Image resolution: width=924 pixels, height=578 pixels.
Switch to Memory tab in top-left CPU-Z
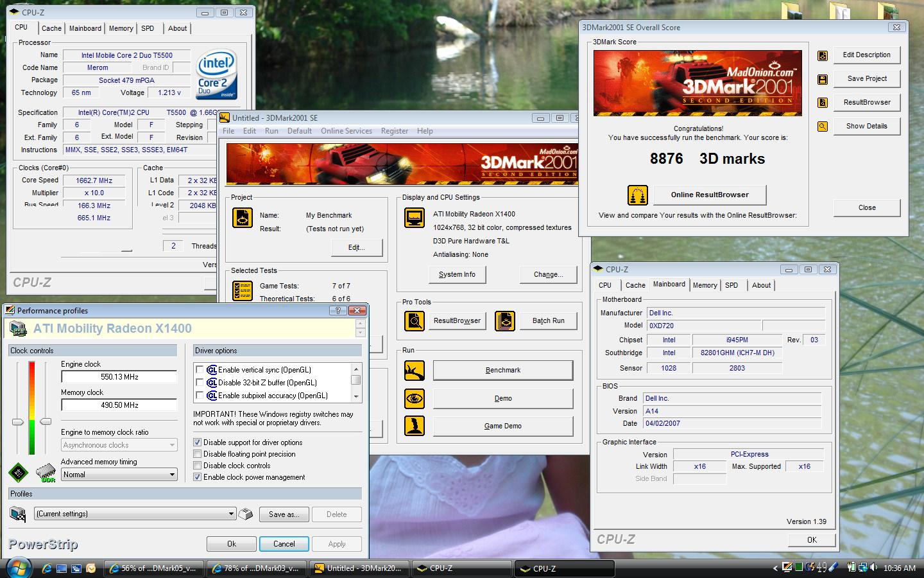point(121,28)
